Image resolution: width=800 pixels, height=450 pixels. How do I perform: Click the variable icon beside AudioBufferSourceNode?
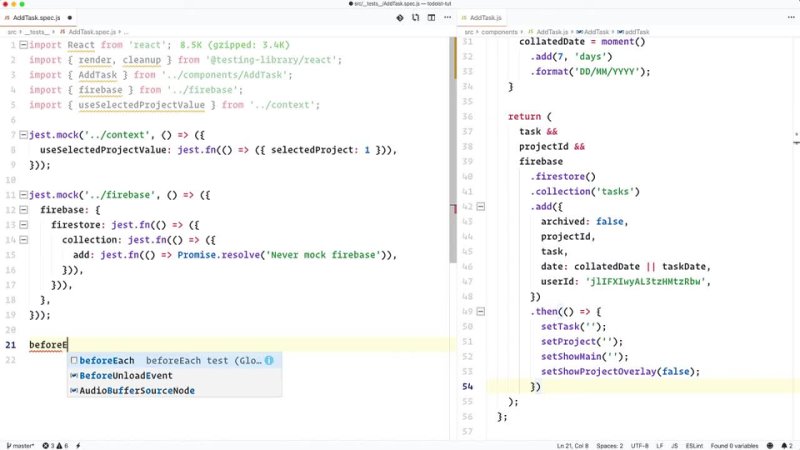click(74, 390)
